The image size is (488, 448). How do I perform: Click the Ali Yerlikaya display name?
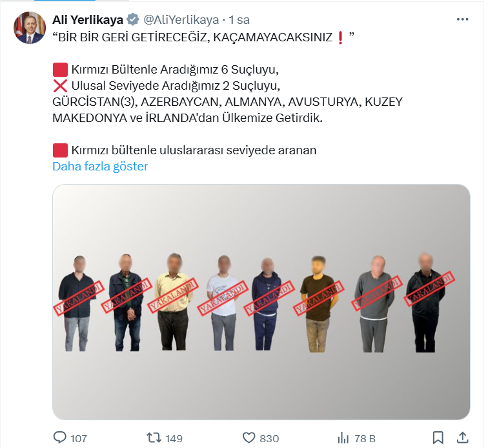coord(88,19)
